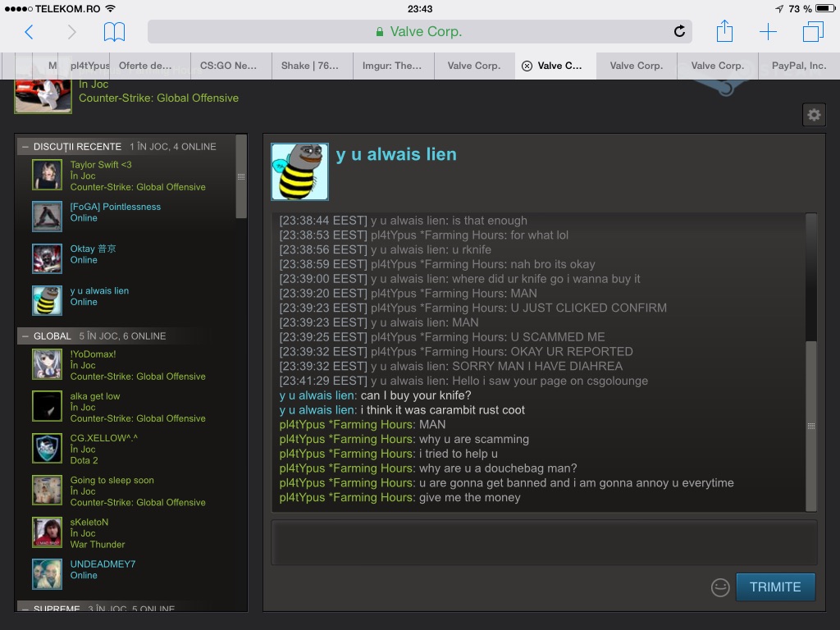Open emoticon picker smiley icon
Viewport: 840px width, 630px height.
(720, 587)
